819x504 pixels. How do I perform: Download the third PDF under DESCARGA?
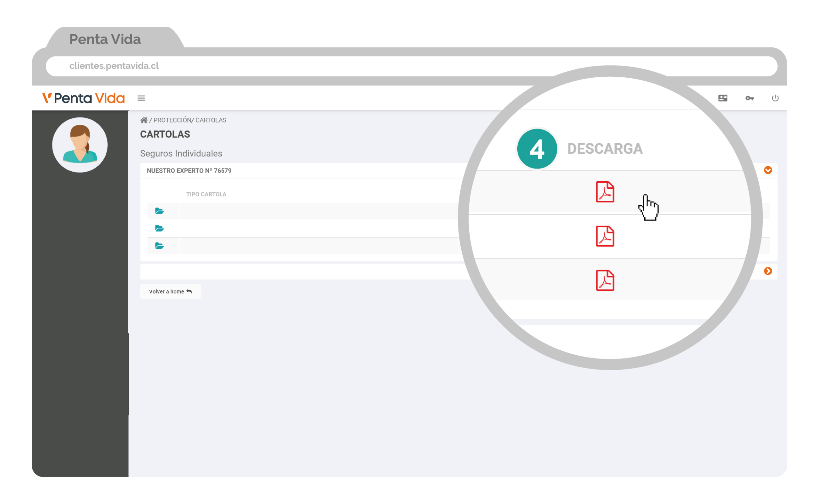click(x=605, y=281)
